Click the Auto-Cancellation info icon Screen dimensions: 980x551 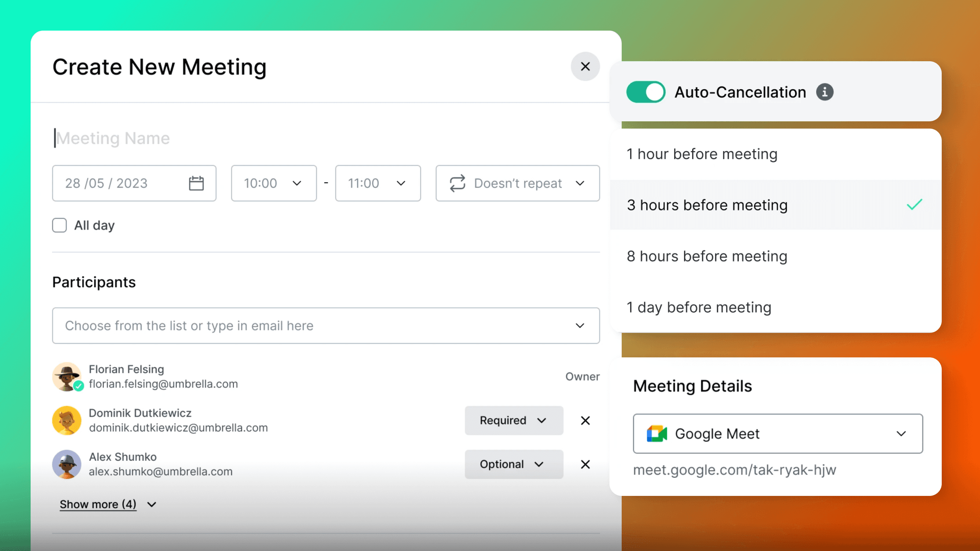tap(825, 92)
